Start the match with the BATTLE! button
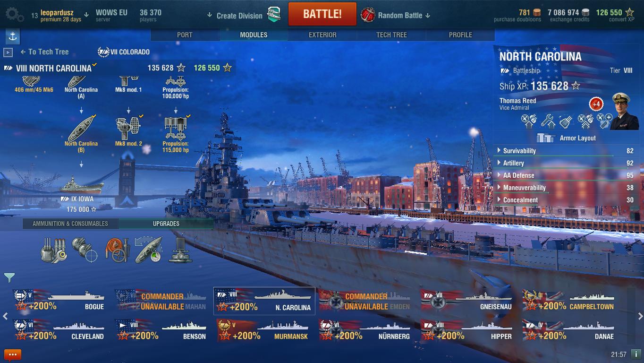The image size is (644, 363). (x=322, y=14)
